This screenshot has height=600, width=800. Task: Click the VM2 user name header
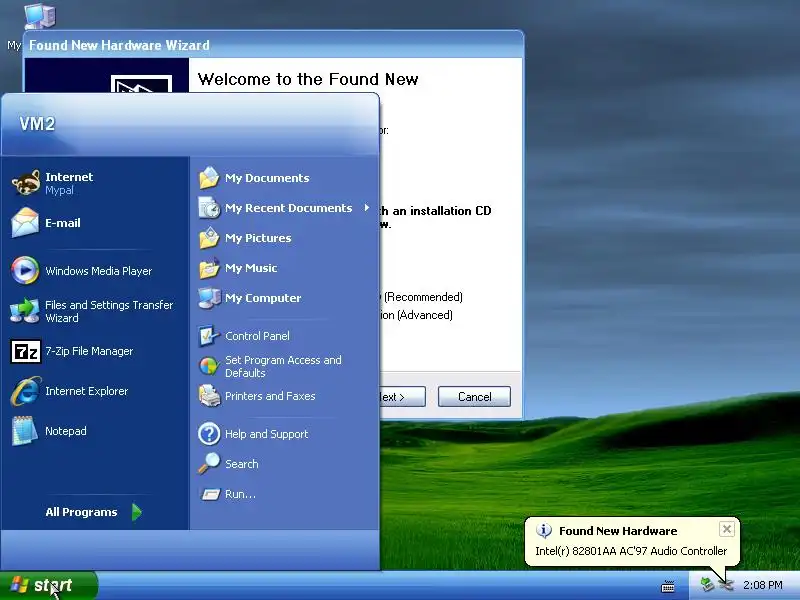pyautogui.click(x=37, y=123)
